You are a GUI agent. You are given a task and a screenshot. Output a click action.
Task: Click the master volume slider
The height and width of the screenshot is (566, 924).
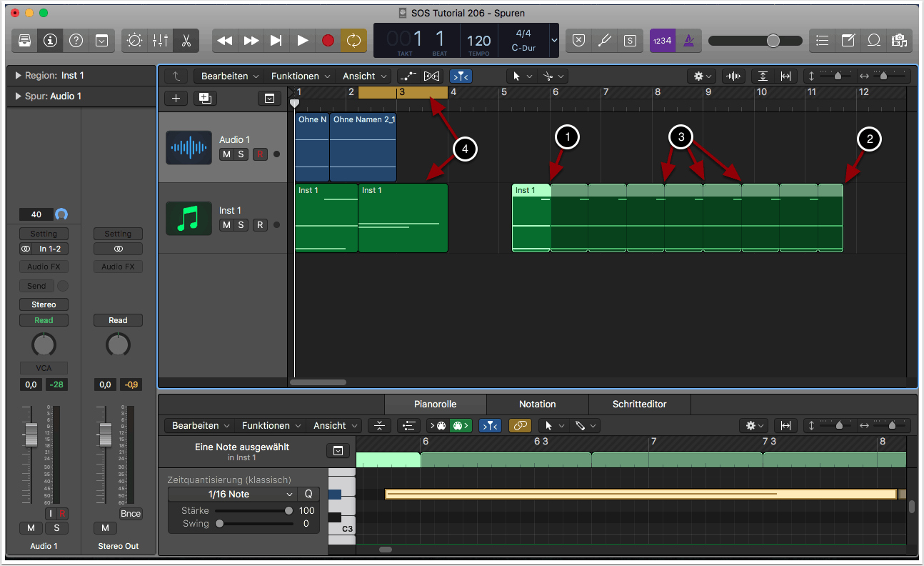point(773,41)
